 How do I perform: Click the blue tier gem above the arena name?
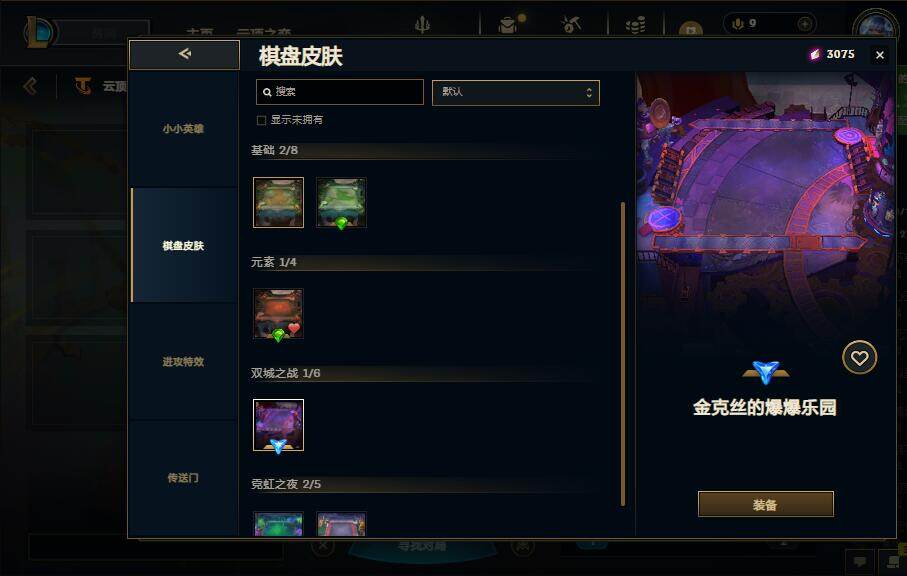point(766,372)
